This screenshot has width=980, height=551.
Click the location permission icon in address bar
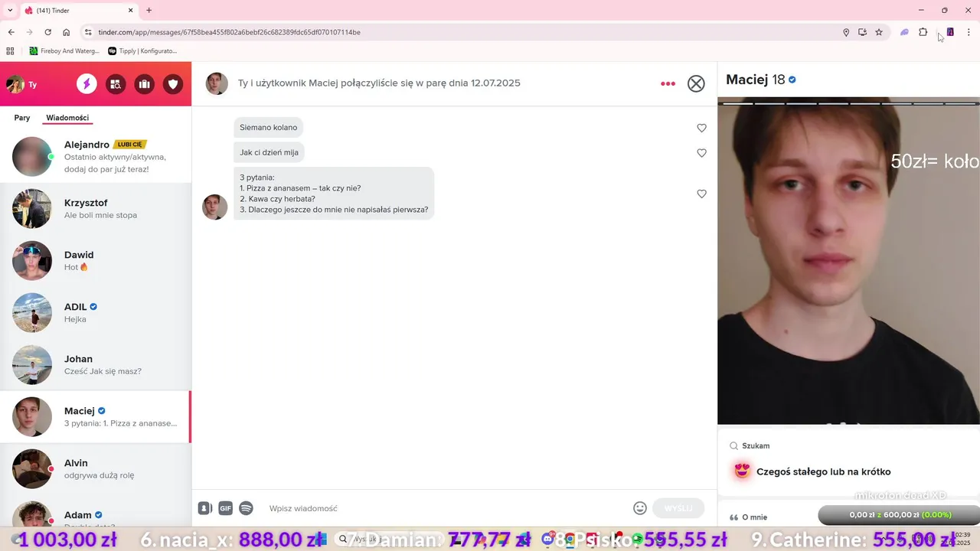[846, 32]
